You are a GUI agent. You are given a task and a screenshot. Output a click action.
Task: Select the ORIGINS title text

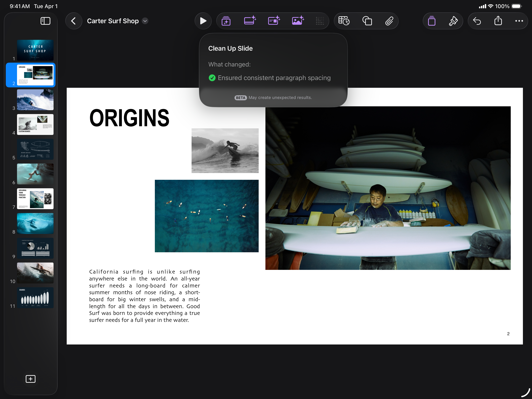tap(129, 118)
